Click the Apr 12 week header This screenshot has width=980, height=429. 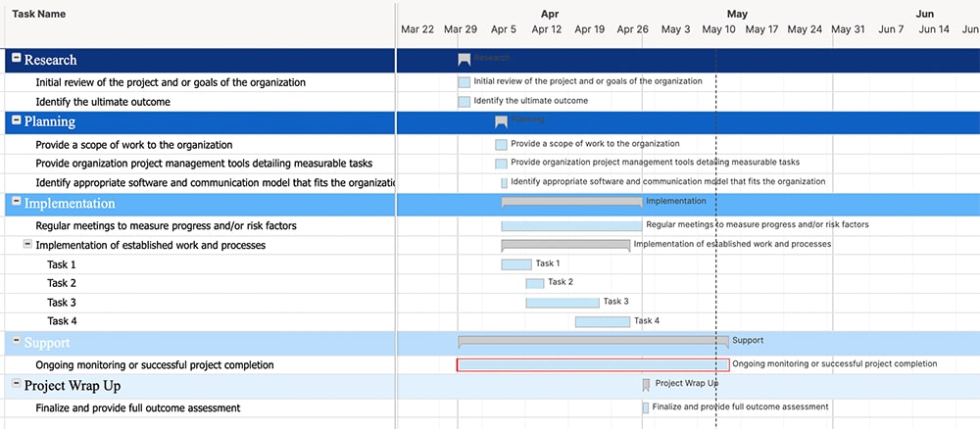coord(547,29)
